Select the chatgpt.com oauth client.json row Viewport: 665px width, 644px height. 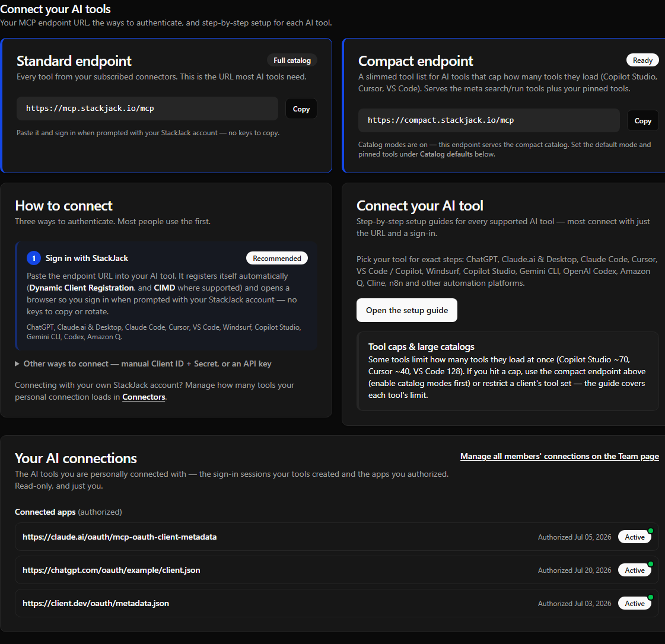337,570
